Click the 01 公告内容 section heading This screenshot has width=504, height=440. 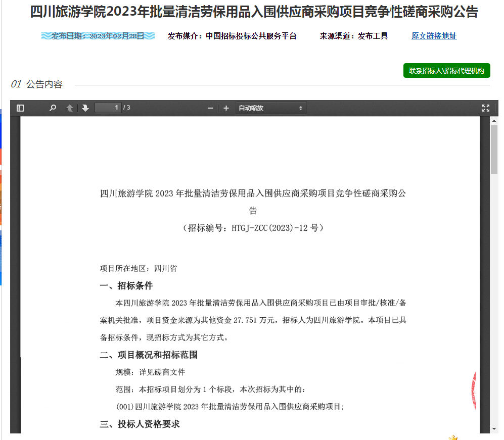[x=36, y=84]
